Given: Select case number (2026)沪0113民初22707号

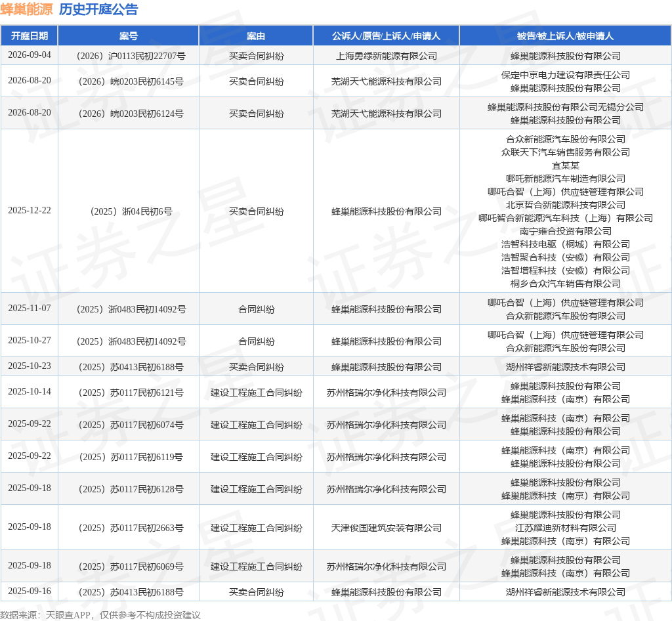Looking at the screenshot, I should 131,56.
